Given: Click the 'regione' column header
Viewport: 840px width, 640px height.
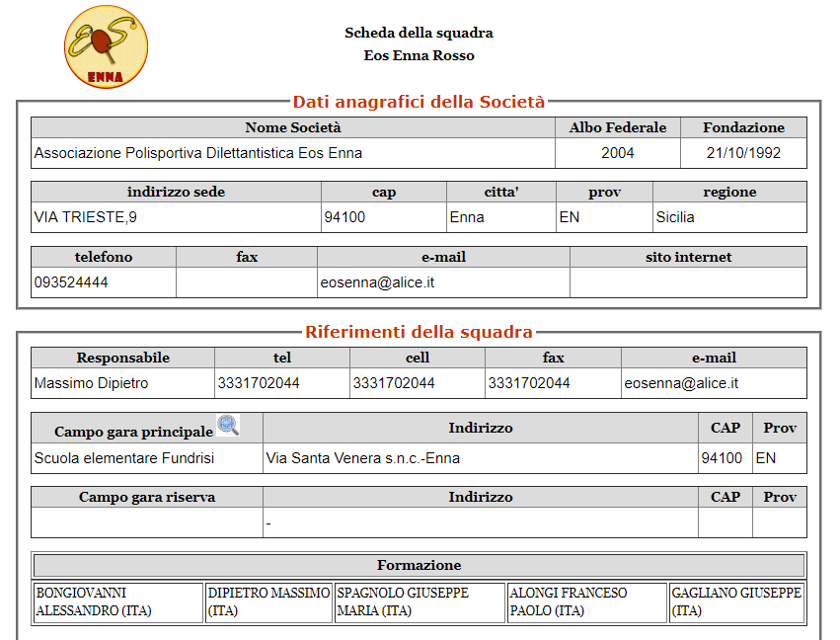Looking at the screenshot, I should 729,192.
